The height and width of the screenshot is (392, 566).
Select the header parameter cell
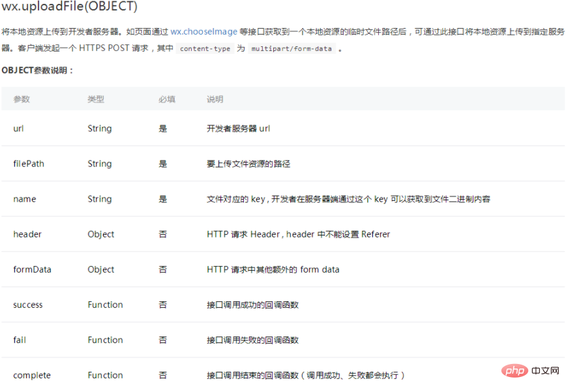(27, 234)
